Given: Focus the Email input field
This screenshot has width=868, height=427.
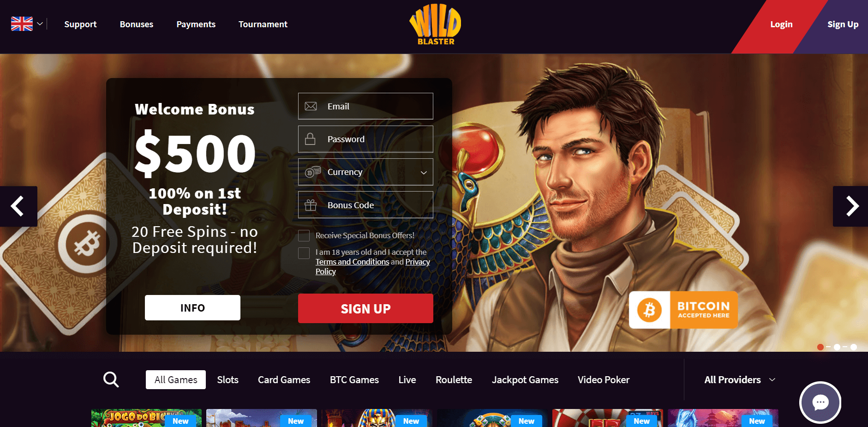Looking at the screenshot, I should click(365, 106).
